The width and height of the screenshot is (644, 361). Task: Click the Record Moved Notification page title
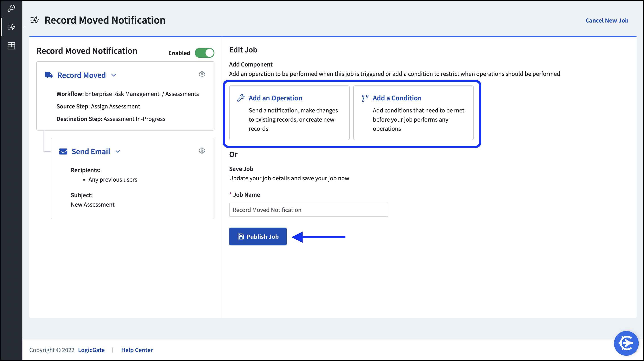[105, 20]
